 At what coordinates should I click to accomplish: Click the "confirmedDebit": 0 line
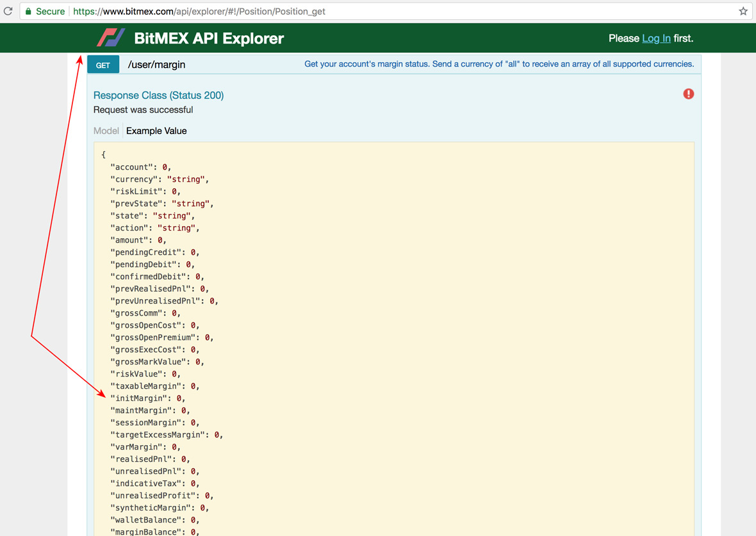[157, 277]
